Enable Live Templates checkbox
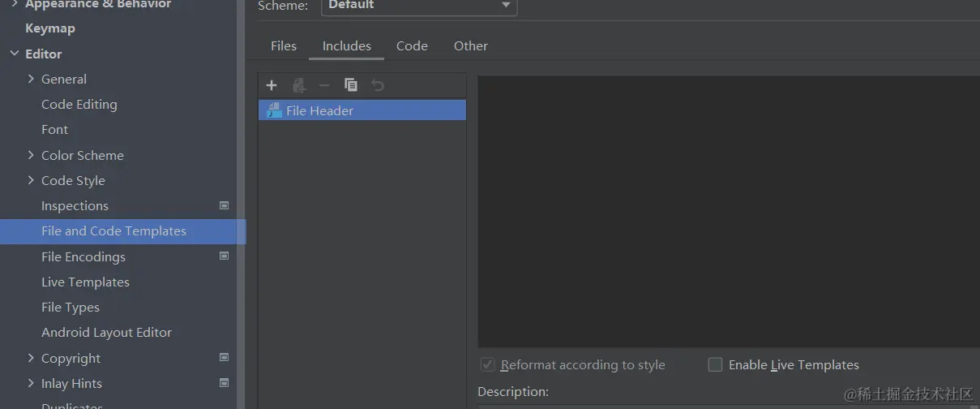The height and width of the screenshot is (409, 980). tap(715, 365)
